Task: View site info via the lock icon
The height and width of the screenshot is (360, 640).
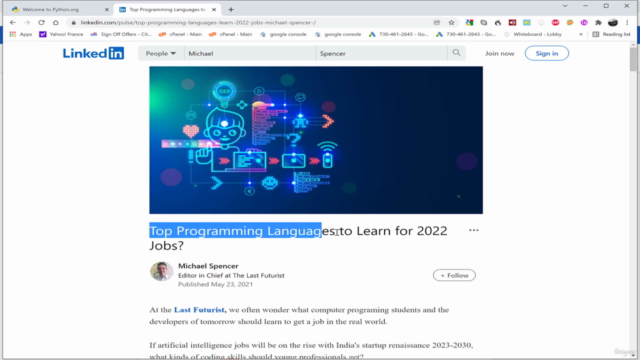Action: click(x=73, y=22)
